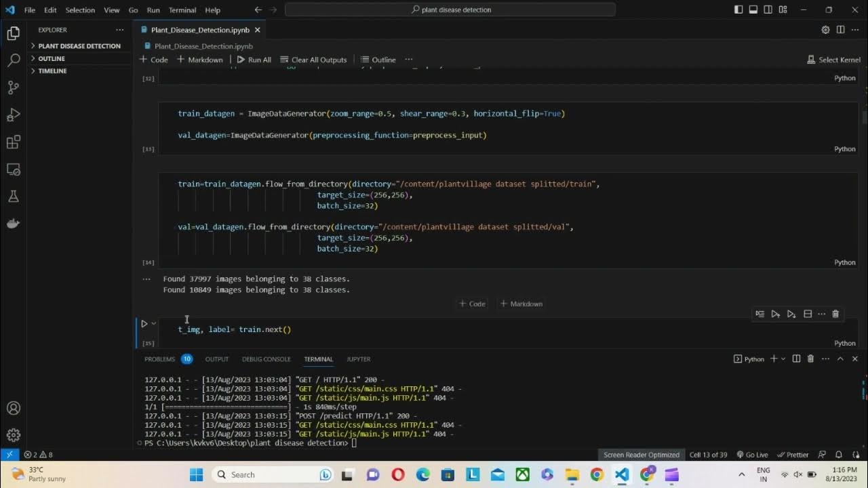
Task: Open the Accounts menu in activity bar
Action: click(x=14, y=408)
